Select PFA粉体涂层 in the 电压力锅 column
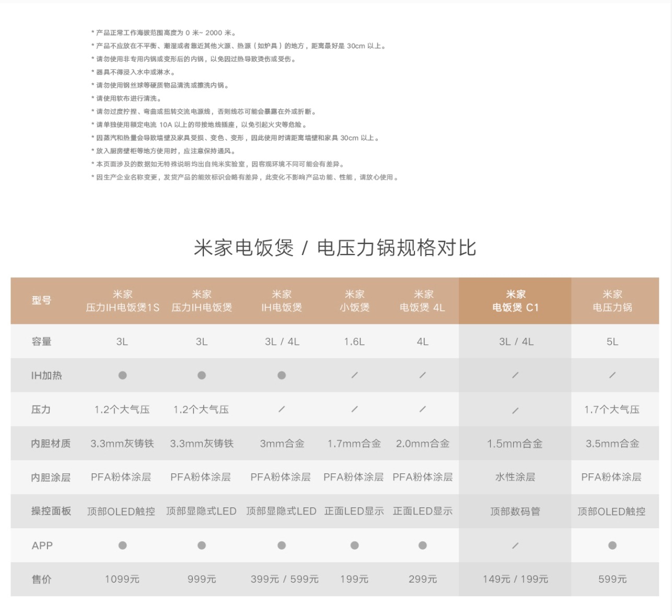Image resolution: width=672 pixels, height=616 pixels. click(x=611, y=477)
